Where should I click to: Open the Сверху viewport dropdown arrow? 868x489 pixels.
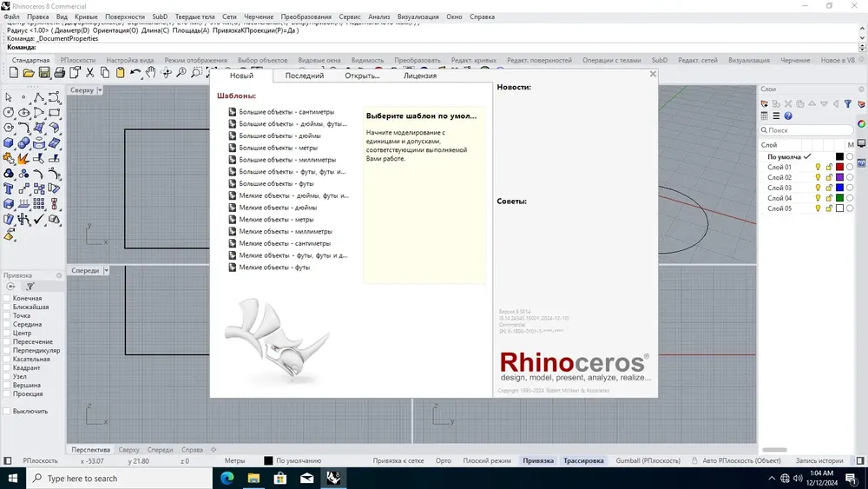pyautogui.click(x=100, y=89)
